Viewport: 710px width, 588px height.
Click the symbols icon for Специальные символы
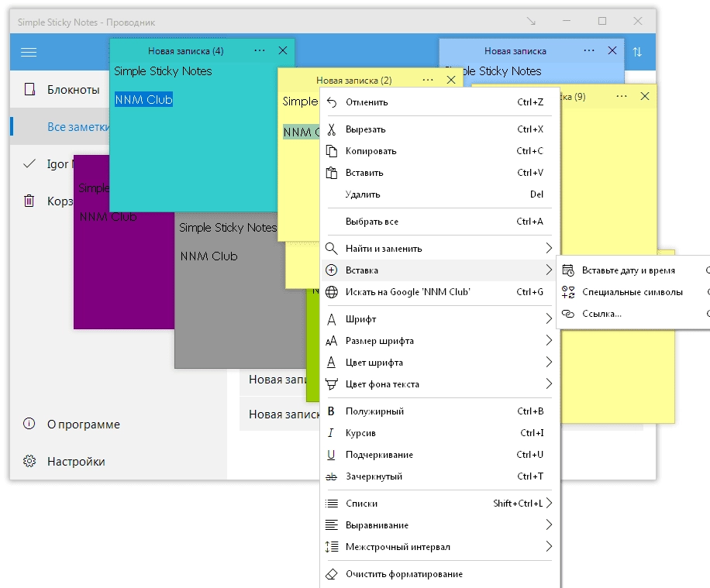click(568, 292)
